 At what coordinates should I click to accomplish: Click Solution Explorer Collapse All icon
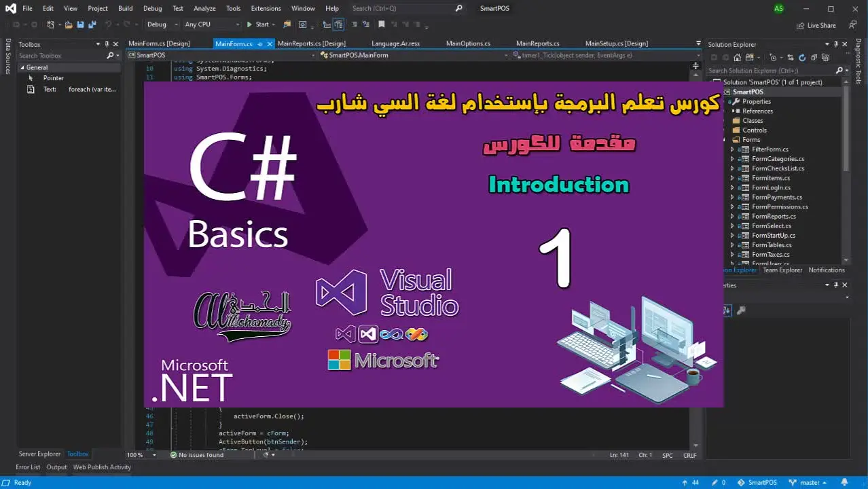point(814,58)
